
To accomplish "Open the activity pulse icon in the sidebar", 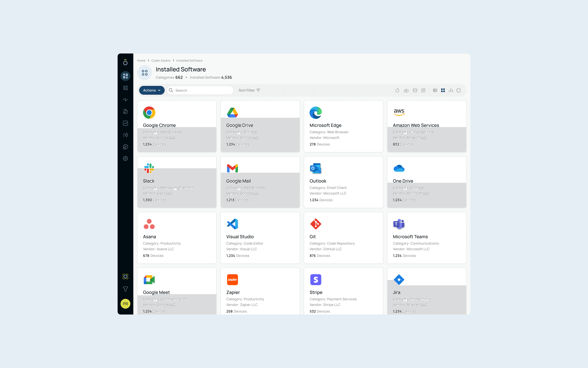I will coord(125,100).
